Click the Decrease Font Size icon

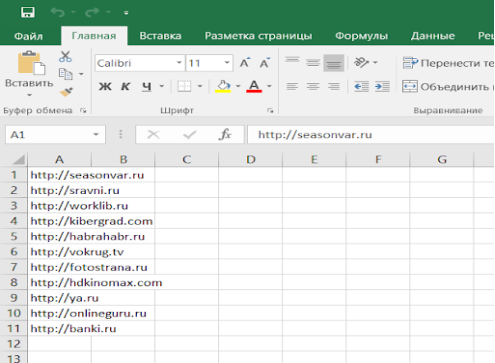(265, 62)
